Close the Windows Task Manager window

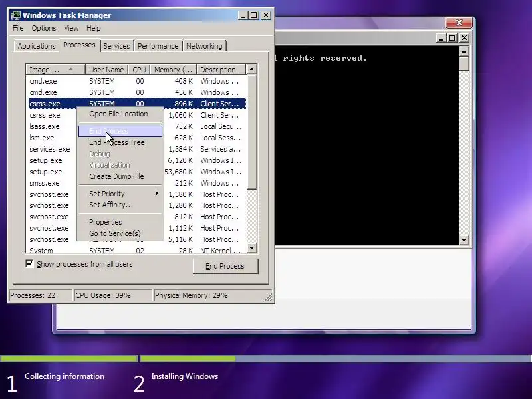coord(266,15)
